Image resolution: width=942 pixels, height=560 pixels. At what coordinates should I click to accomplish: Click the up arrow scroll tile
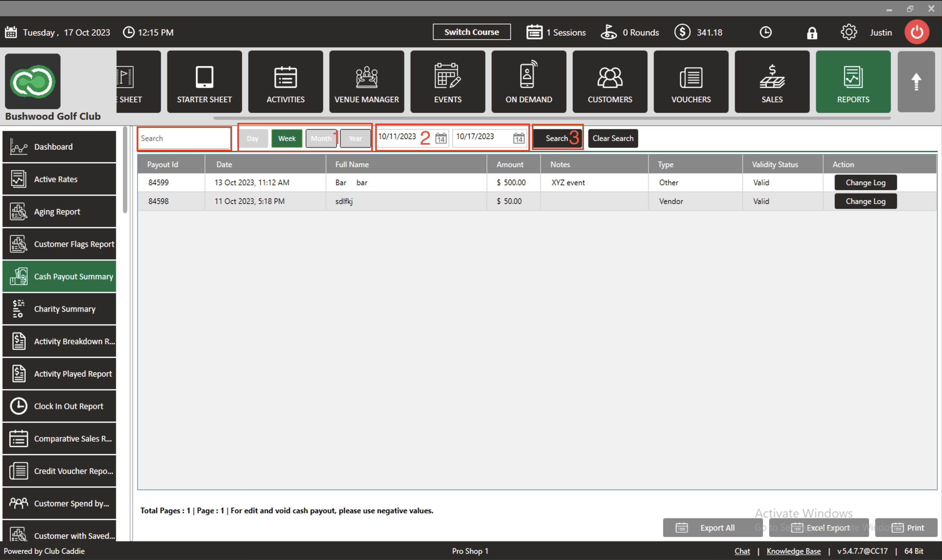click(x=916, y=82)
